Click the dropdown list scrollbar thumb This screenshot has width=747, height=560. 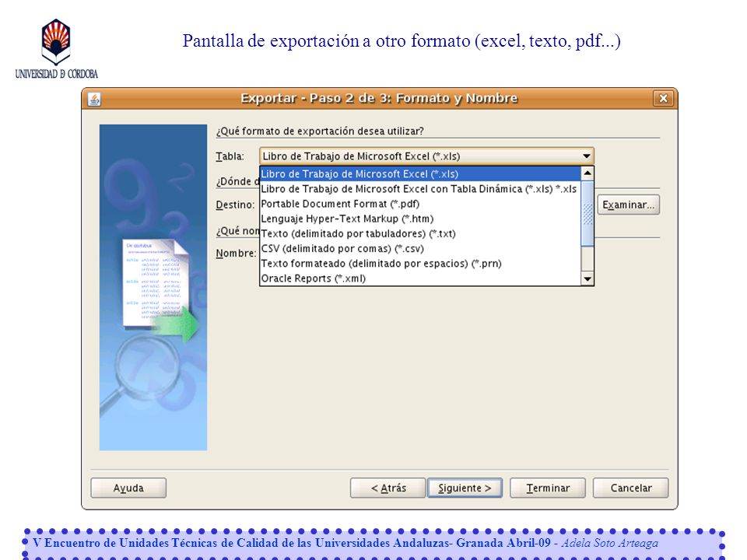click(587, 213)
